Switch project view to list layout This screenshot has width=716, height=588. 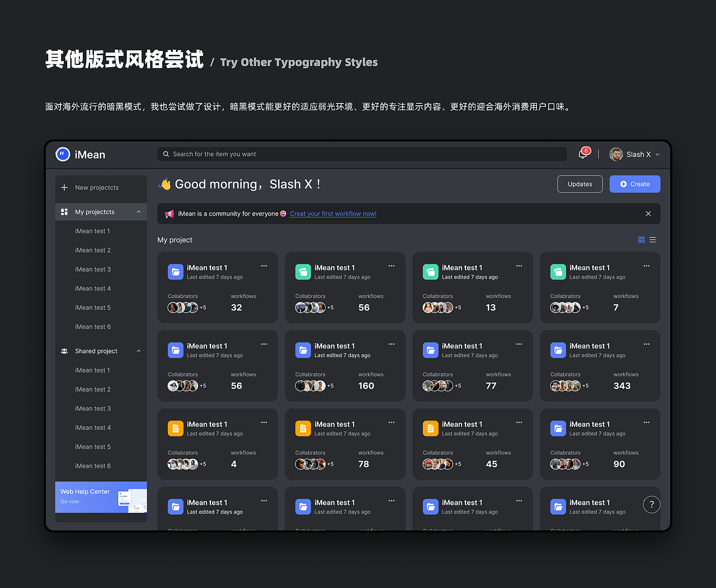pos(653,239)
